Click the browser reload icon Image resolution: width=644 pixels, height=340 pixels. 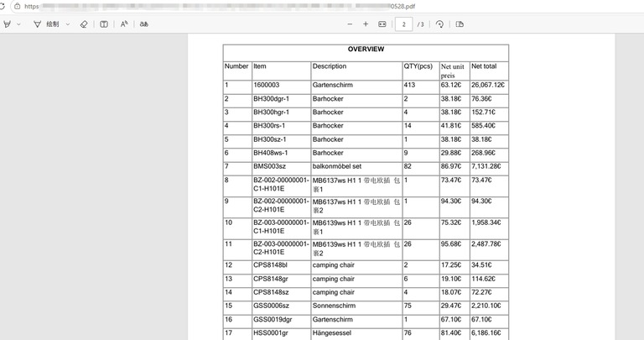tap(2, 6)
